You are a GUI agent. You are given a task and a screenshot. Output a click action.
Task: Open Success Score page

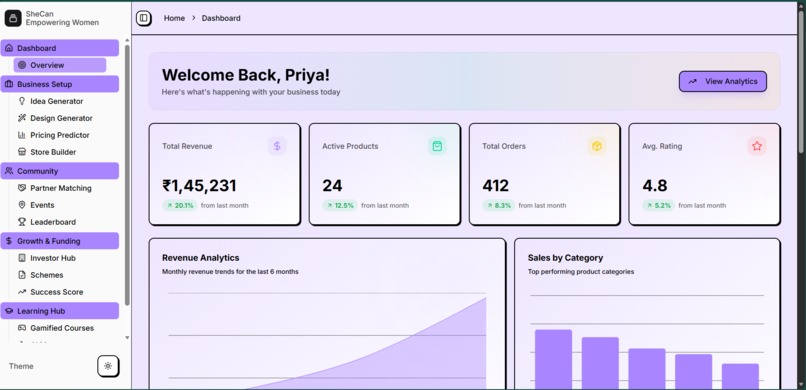60,292
